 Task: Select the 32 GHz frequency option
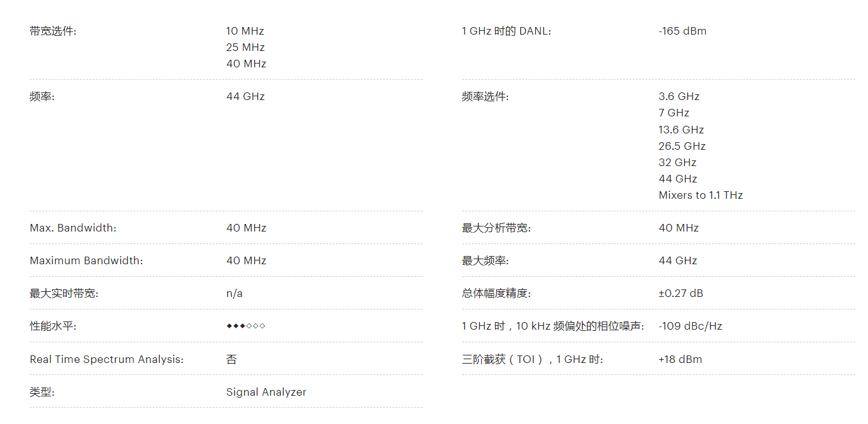(x=677, y=162)
